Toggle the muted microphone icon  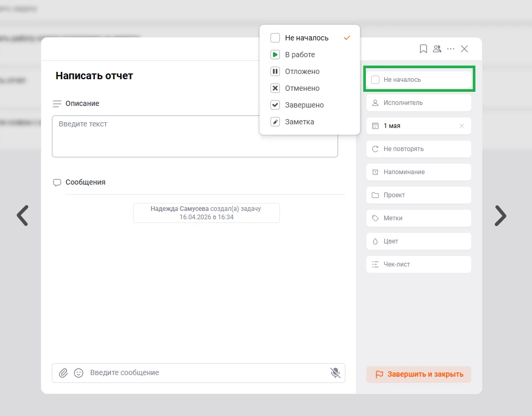pyautogui.click(x=335, y=373)
